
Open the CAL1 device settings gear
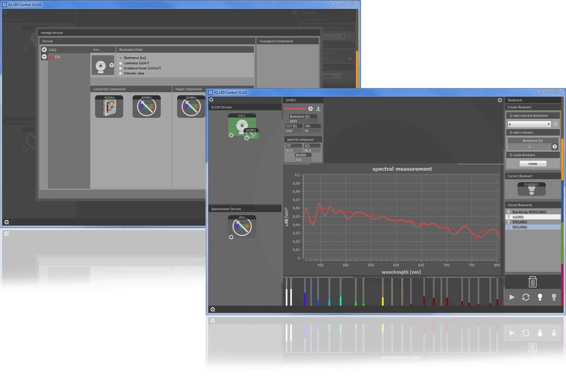231,136
